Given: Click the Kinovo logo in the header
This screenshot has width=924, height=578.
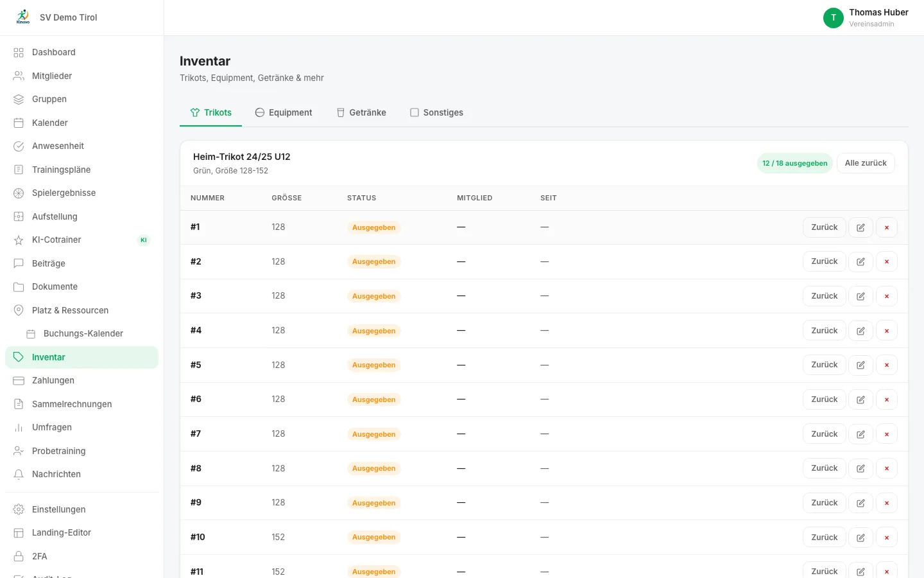Looking at the screenshot, I should 23,17.
